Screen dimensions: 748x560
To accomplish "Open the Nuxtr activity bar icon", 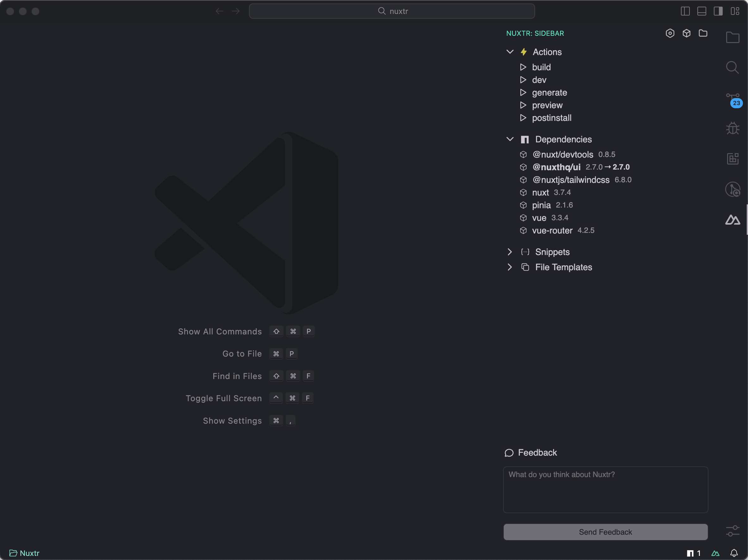I will (x=732, y=220).
